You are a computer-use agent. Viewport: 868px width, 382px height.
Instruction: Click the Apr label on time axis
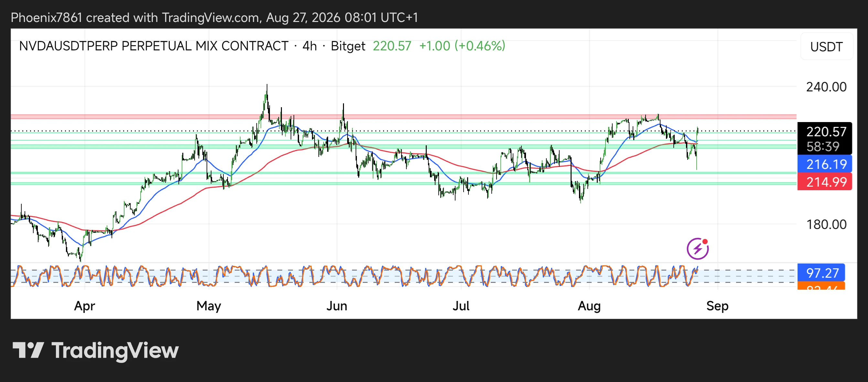(x=85, y=306)
